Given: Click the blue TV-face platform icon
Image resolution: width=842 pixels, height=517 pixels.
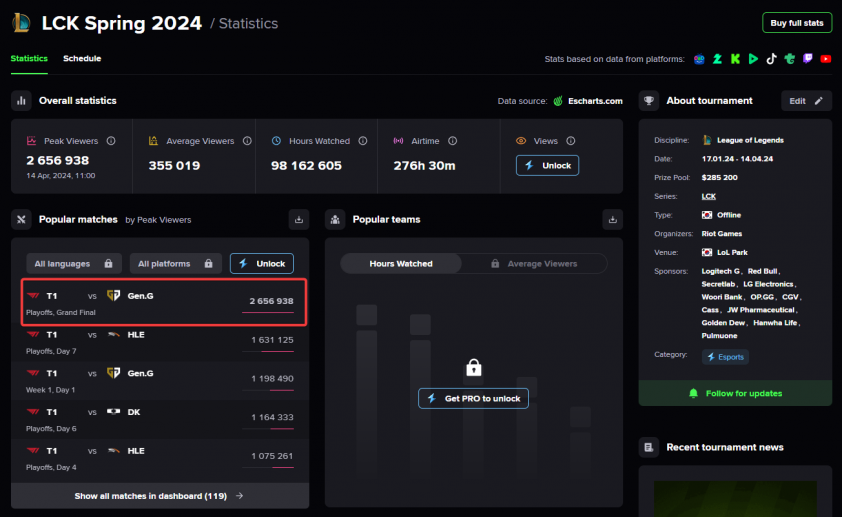Looking at the screenshot, I should (x=699, y=59).
